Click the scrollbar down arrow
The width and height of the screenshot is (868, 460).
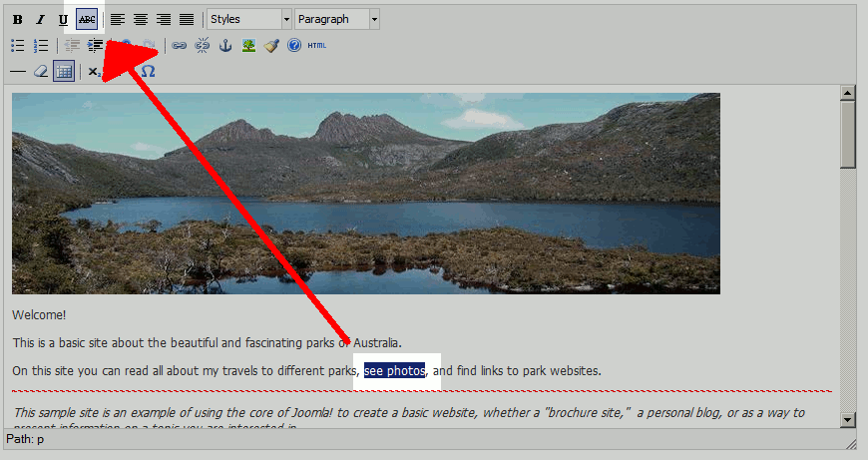847,420
